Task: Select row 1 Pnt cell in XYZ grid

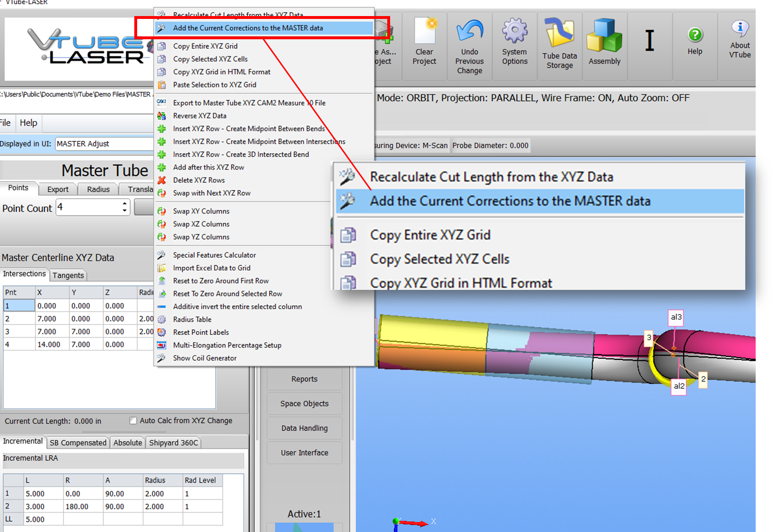Action: coord(19,305)
